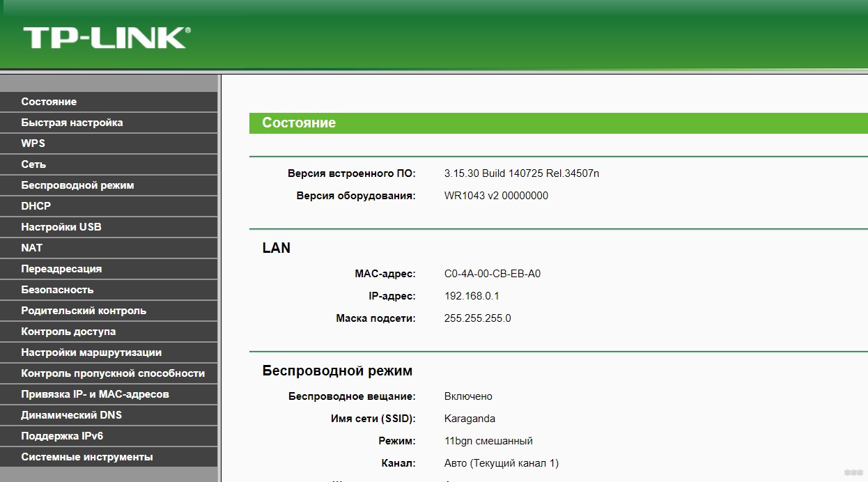868x482 pixels.
Task: Select the WPS menu entry
Action: [x=109, y=143]
